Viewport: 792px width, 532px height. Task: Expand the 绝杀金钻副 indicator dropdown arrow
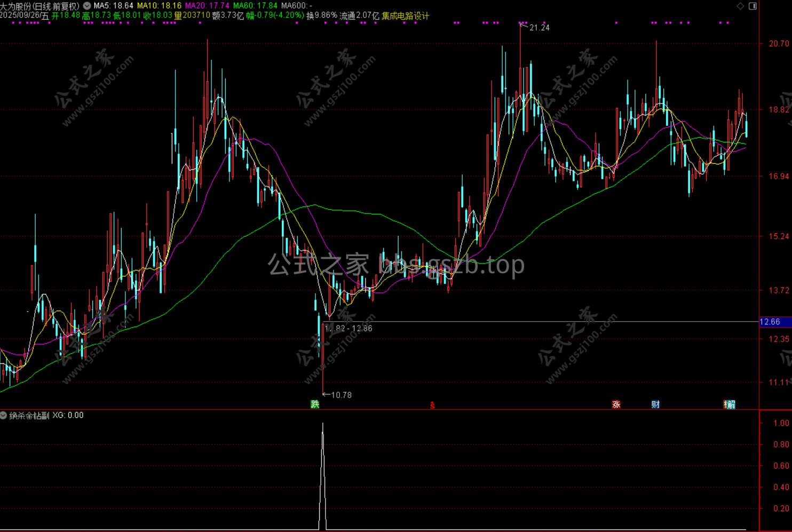tap(4, 415)
